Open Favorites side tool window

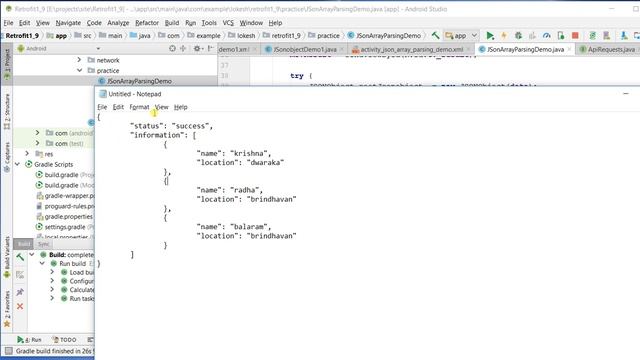pos(7,309)
